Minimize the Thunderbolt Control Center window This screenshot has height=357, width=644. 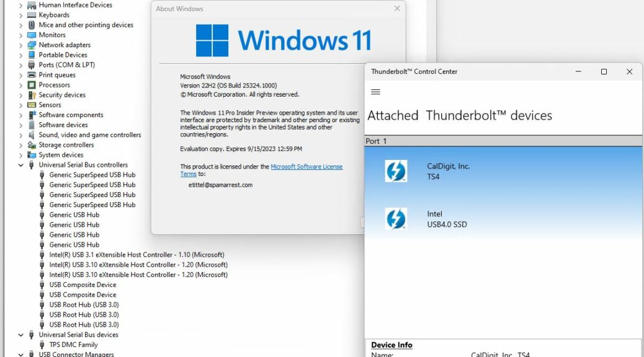point(578,71)
